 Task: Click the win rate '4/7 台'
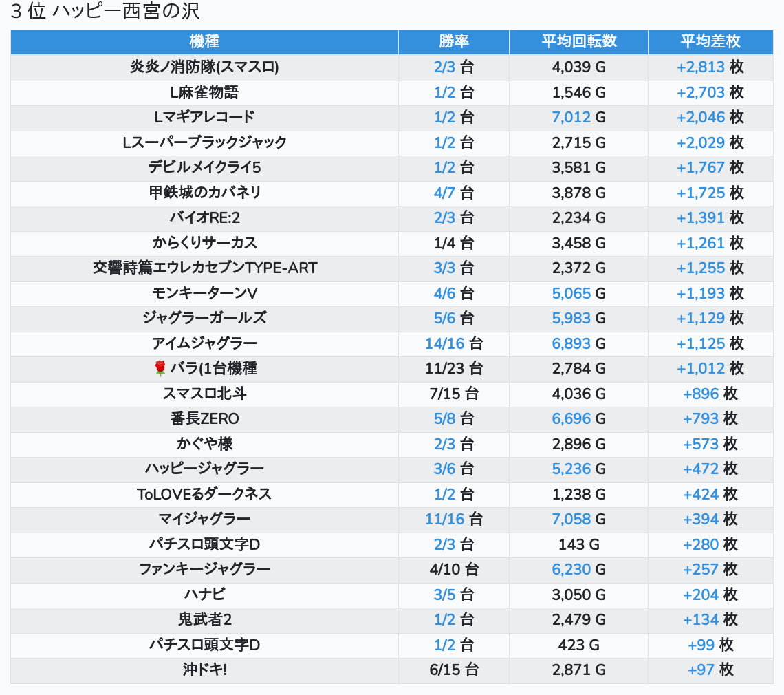454,193
